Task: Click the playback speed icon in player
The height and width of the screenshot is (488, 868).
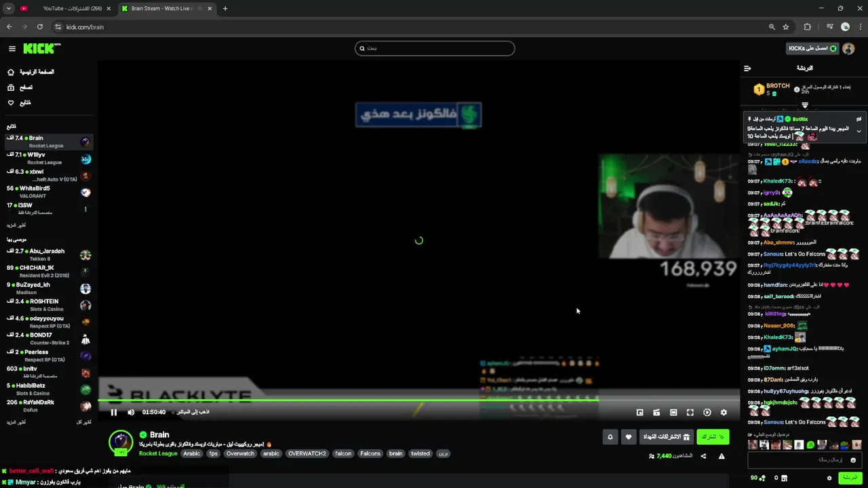Action: 707,412
